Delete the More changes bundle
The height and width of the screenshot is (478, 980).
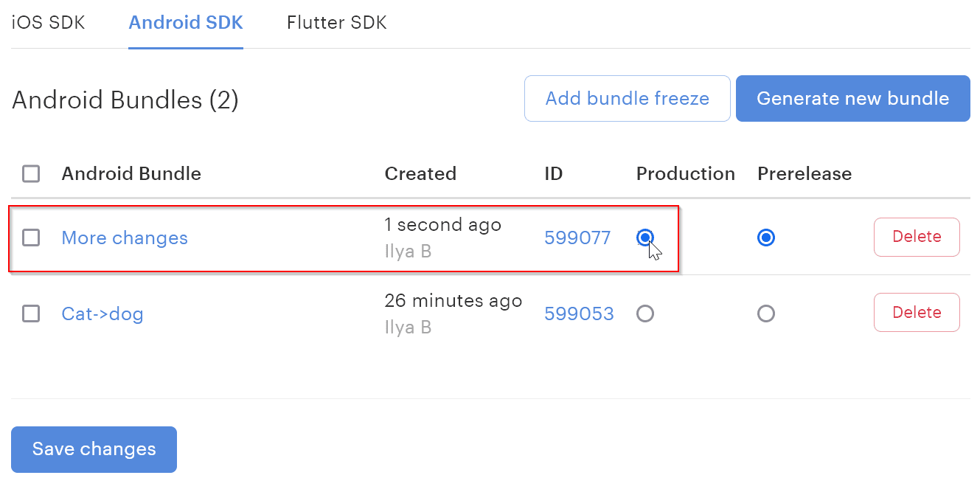[917, 237]
